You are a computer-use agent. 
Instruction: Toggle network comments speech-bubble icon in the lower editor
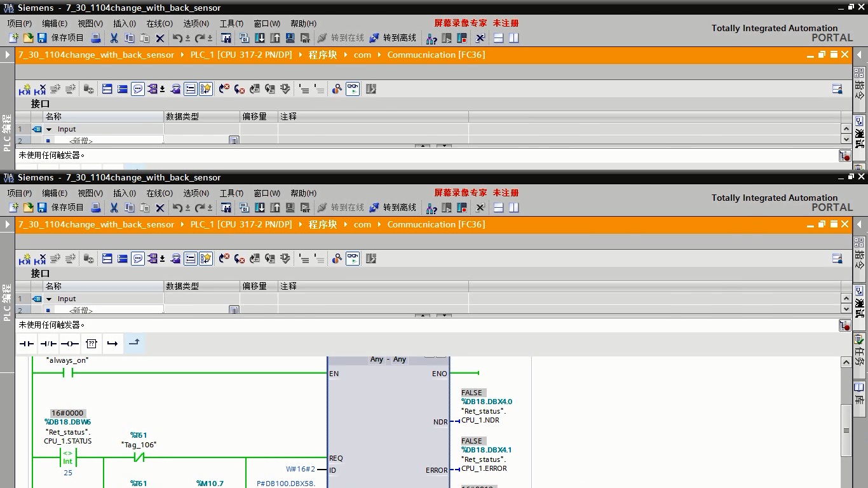pyautogui.click(x=138, y=259)
